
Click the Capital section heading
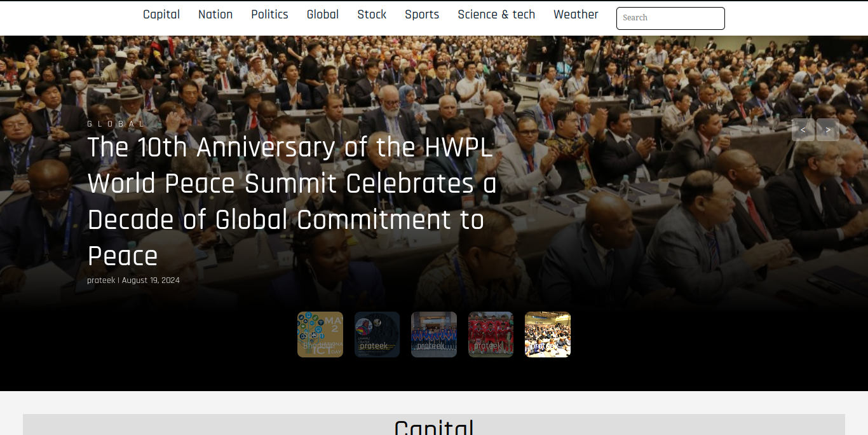(x=434, y=427)
